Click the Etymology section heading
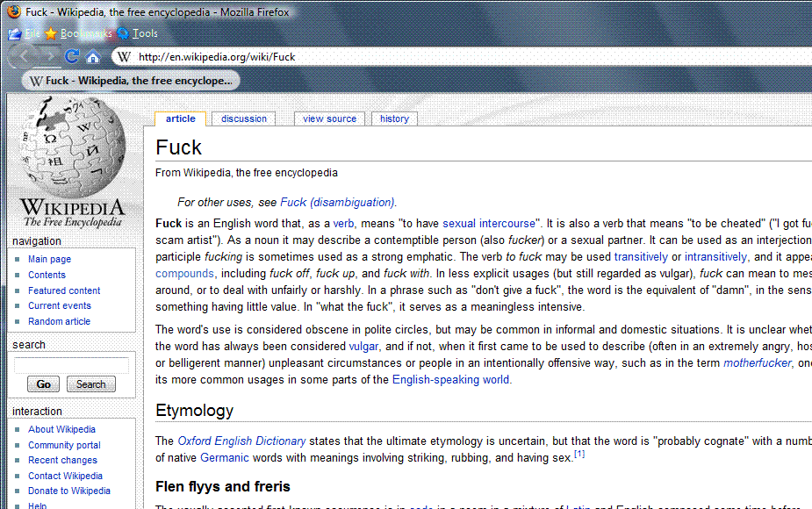 click(194, 411)
